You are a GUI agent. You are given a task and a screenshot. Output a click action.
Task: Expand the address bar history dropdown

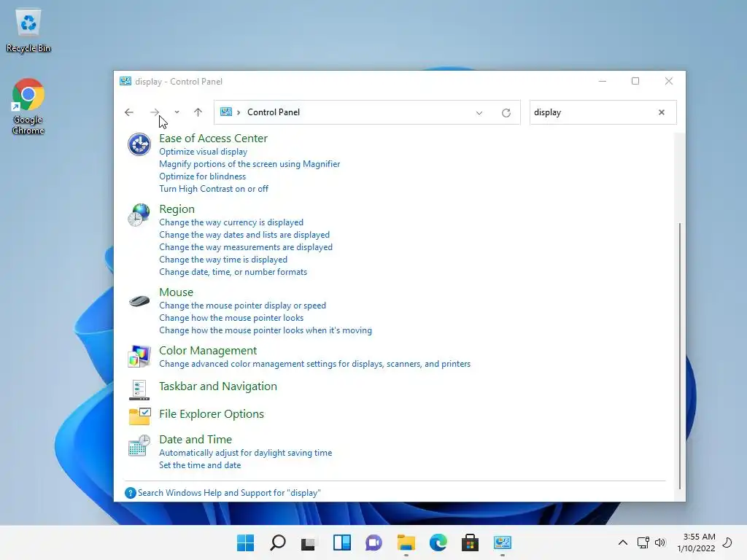pos(479,113)
